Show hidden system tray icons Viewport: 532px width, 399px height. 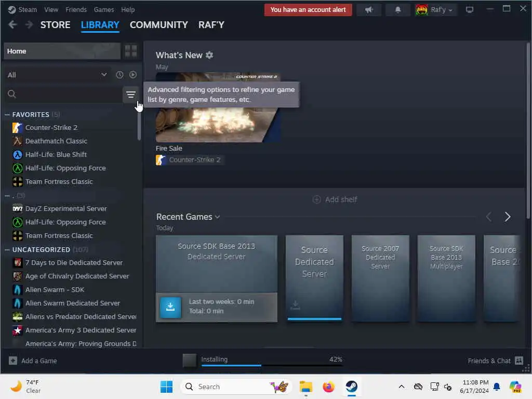coord(401,387)
